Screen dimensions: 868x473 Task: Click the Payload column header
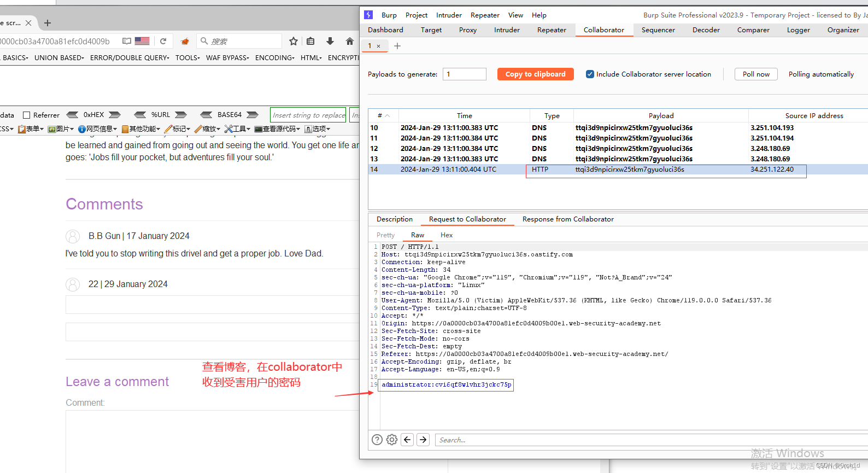pos(661,115)
